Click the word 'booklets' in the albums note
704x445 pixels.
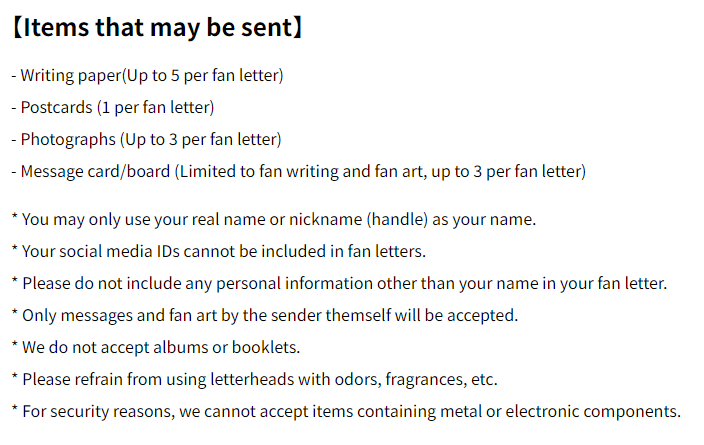click(264, 348)
